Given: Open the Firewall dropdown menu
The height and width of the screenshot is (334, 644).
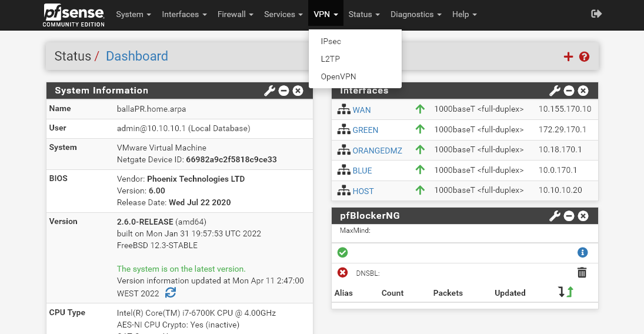Looking at the screenshot, I should coord(235,14).
